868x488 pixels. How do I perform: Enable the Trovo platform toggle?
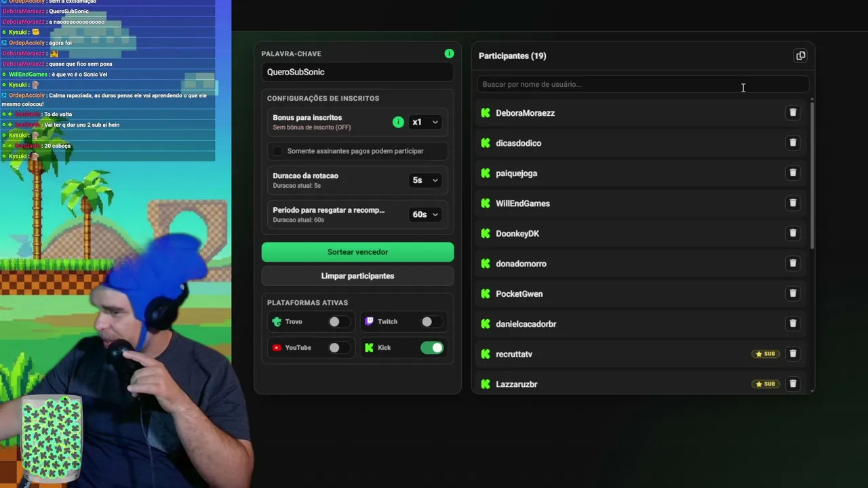click(x=339, y=322)
